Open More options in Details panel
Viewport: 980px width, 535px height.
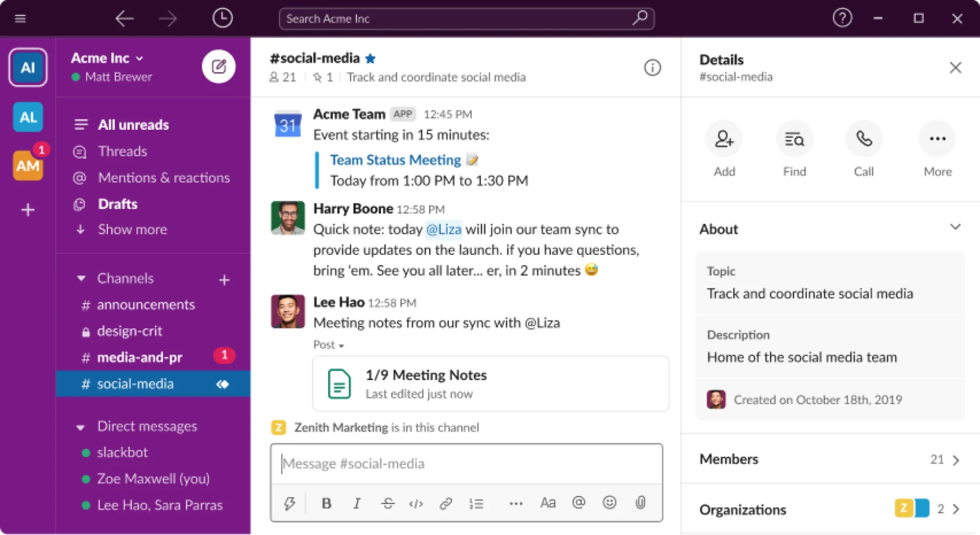point(937,138)
